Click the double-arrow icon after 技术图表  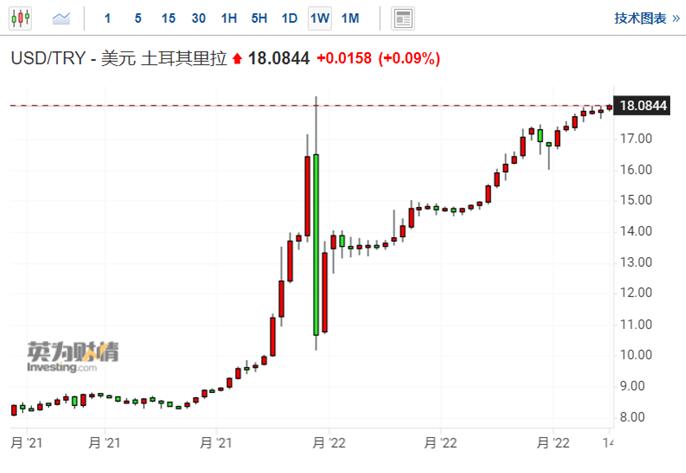675,18
